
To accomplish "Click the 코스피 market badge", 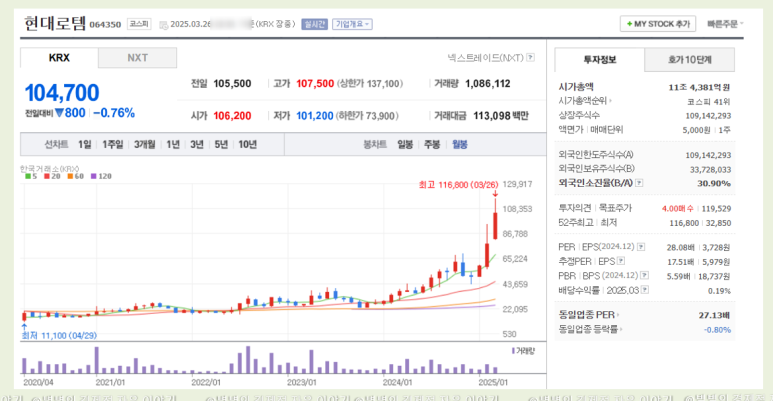I will [x=139, y=24].
